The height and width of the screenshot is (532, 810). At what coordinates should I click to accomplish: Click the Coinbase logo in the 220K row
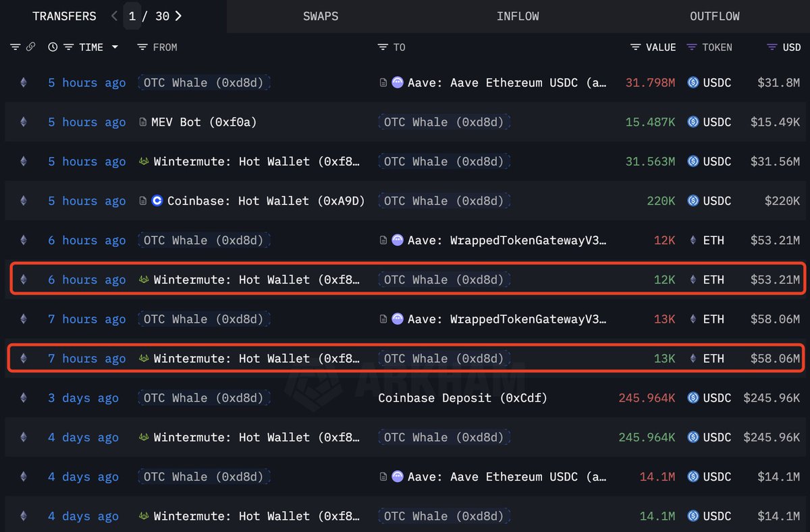[157, 201]
